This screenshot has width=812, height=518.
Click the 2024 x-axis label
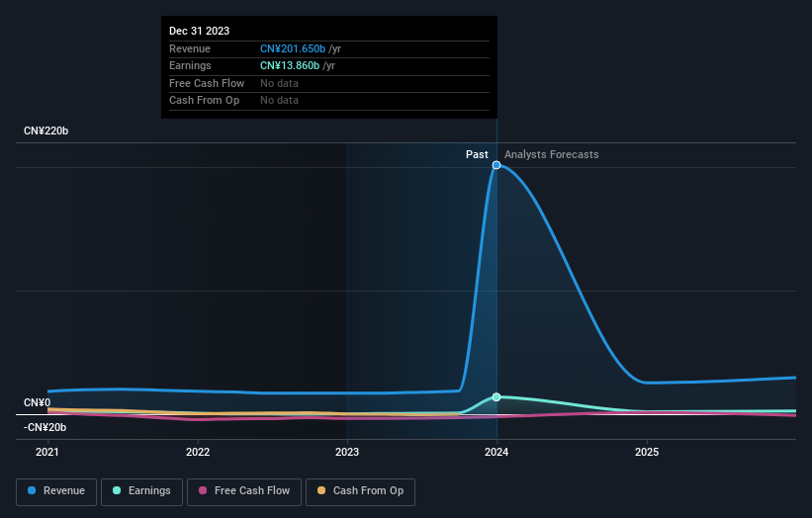coord(496,453)
